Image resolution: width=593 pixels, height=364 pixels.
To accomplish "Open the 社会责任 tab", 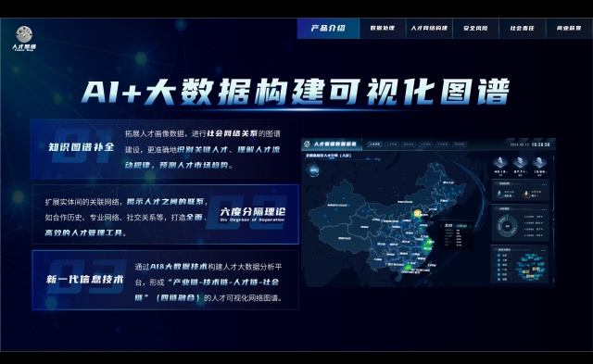I will [522, 29].
